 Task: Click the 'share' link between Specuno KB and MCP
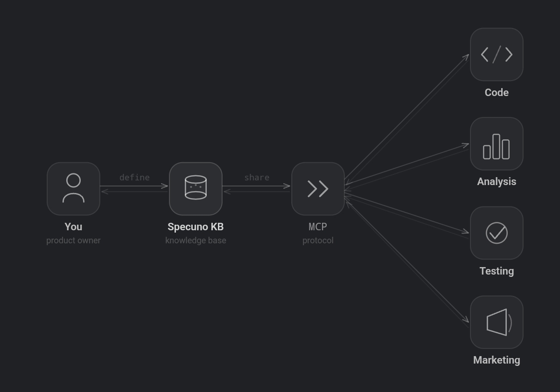tap(257, 177)
